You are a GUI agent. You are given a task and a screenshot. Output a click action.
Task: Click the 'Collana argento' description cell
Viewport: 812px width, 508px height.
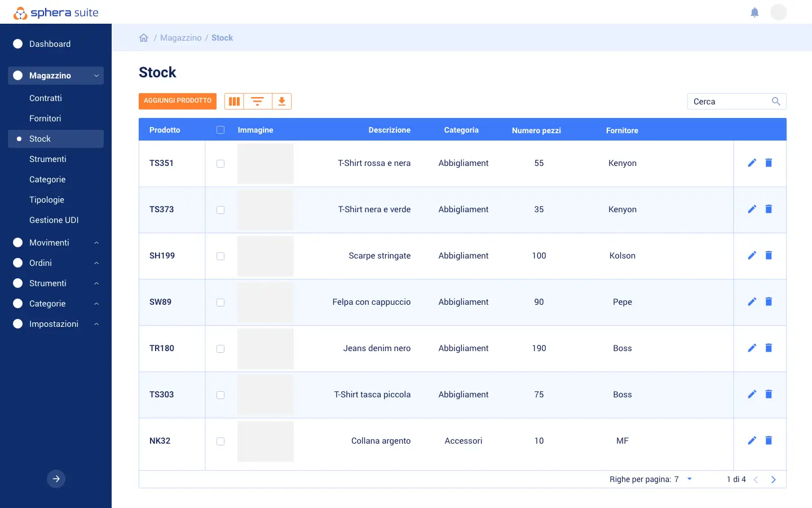[x=381, y=441]
